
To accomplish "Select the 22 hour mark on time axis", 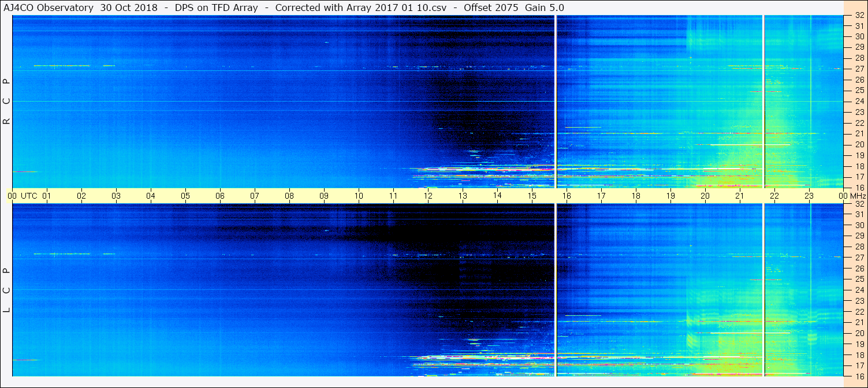I will point(774,196).
